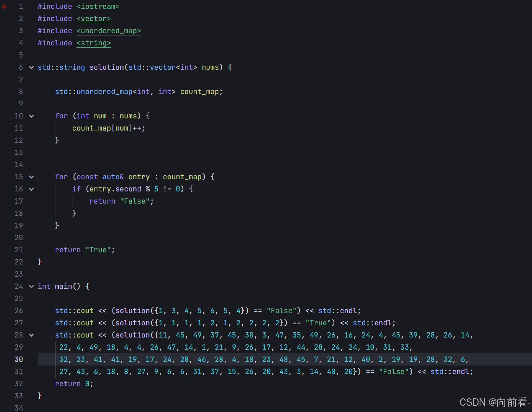Image resolution: width=532 pixels, height=412 pixels.
Task: Click 'std::unordered_map' type on line 8
Action: pyautogui.click(x=94, y=92)
